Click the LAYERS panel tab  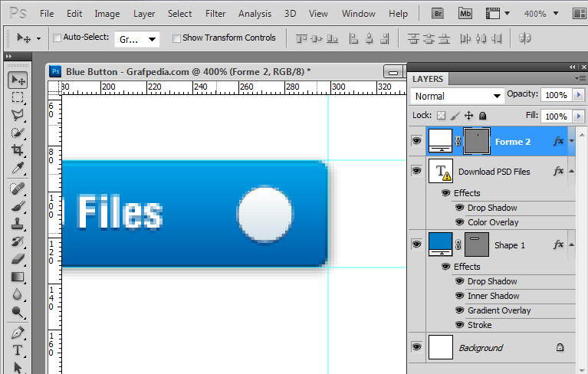tap(428, 79)
